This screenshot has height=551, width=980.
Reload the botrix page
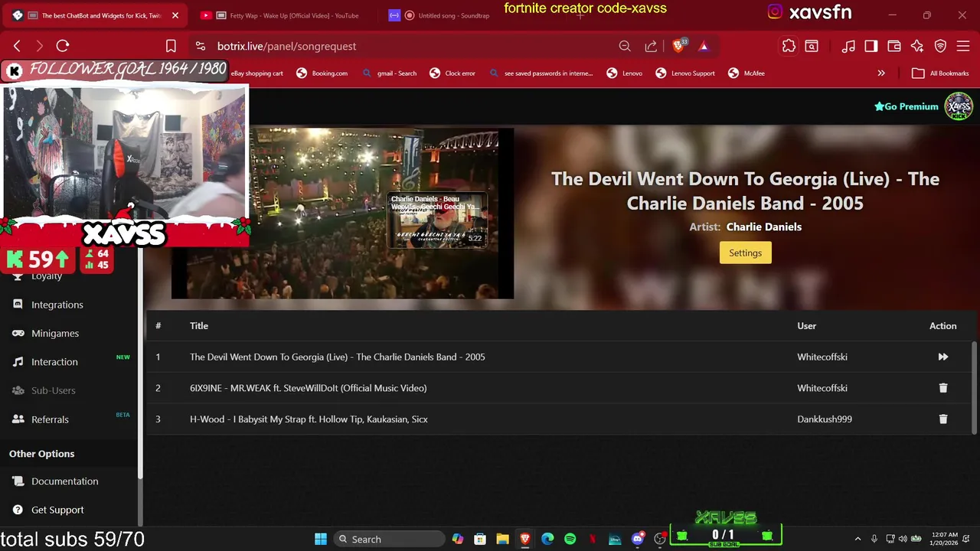[63, 46]
